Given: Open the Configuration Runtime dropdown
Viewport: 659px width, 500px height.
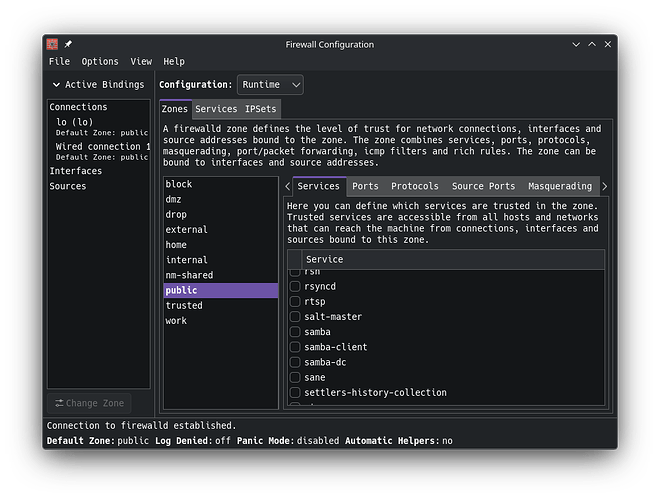Looking at the screenshot, I should tap(270, 85).
